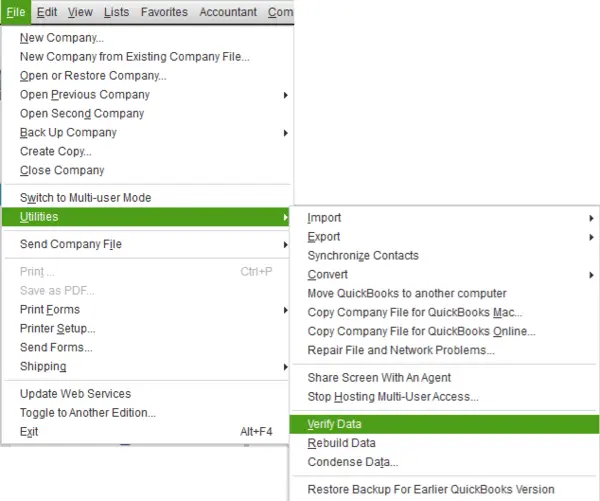Open the Favorites menu
Image resolution: width=600 pixels, height=501 pixels.
coord(164,12)
